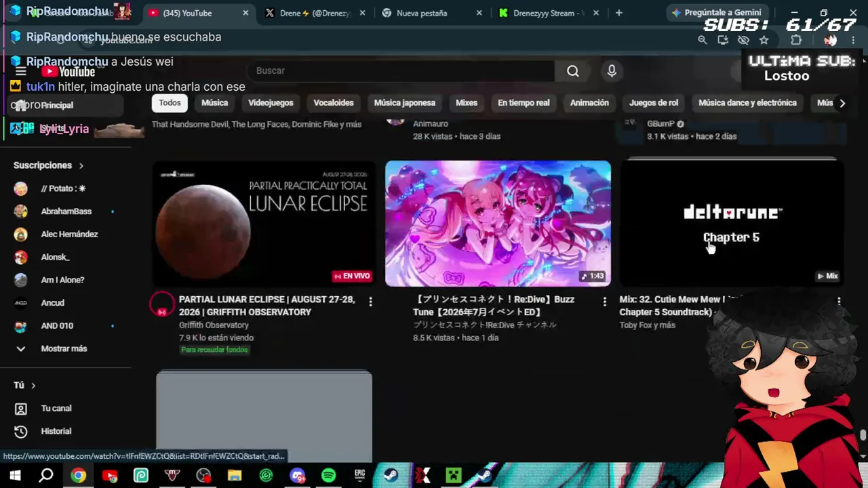Go to the YouTube home logo
The height and width of the screenshot is (488, 868).
point(68,72)
